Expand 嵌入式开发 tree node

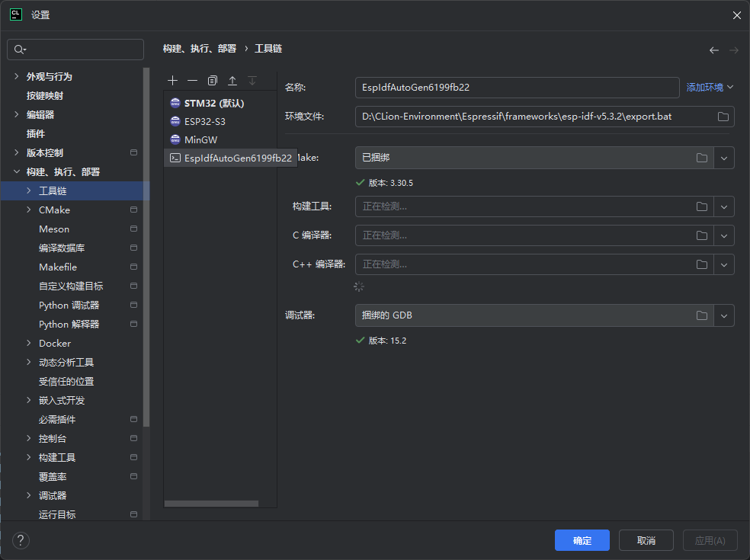click(x=29, y=400)
